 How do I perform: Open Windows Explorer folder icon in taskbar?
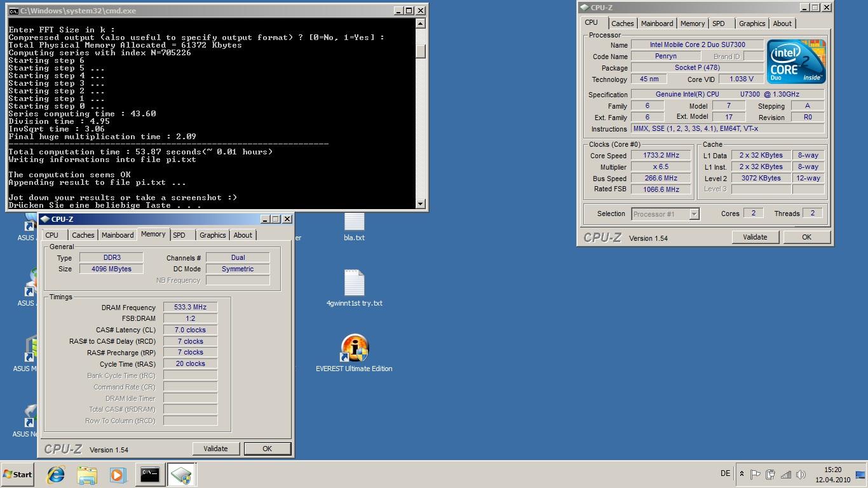pyautogui.click(x=87, y=474)
